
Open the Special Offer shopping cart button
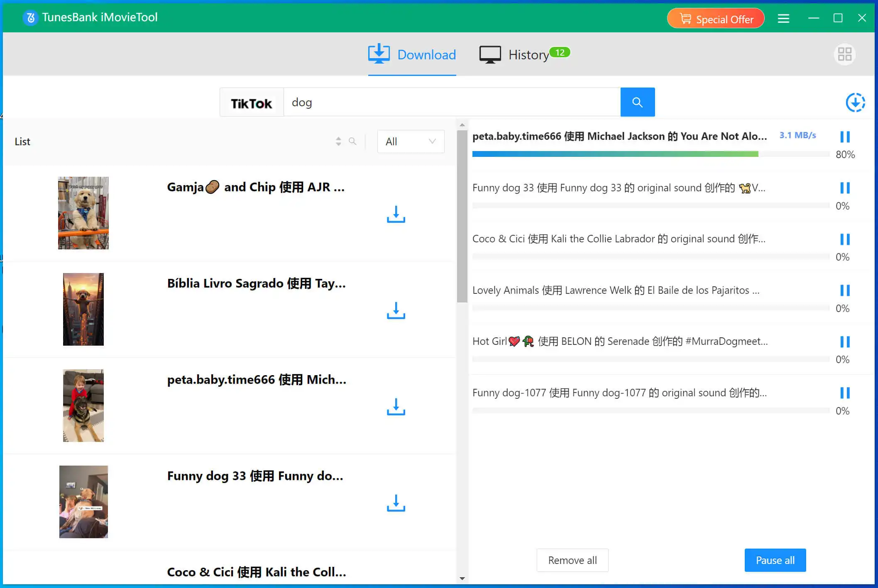coord(716,19)
